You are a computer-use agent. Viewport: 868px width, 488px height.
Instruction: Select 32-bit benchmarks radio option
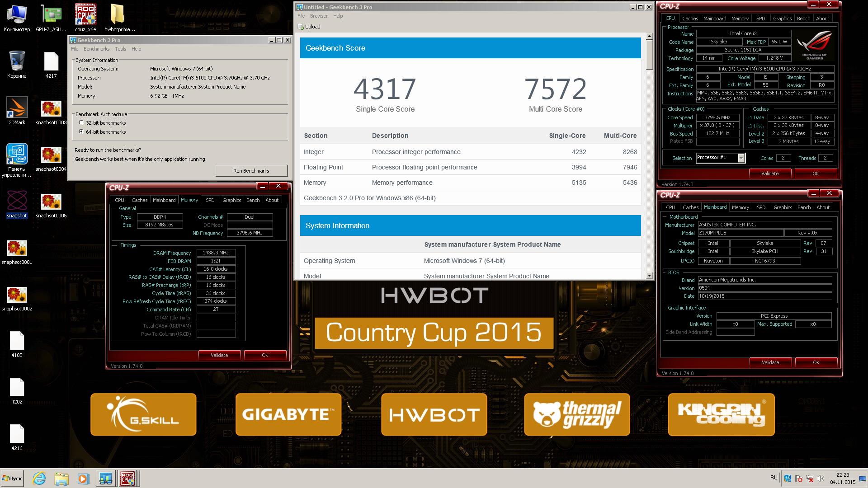[81, 123]
